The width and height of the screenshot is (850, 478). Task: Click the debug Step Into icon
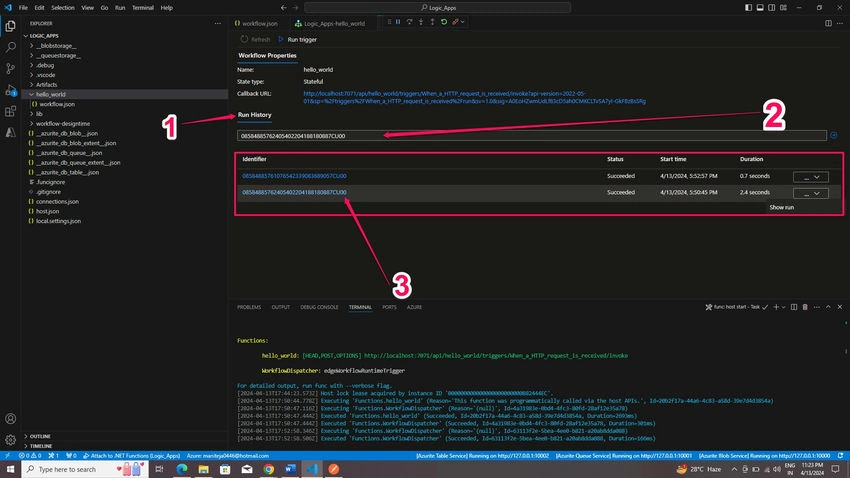(x=421, y=22)
